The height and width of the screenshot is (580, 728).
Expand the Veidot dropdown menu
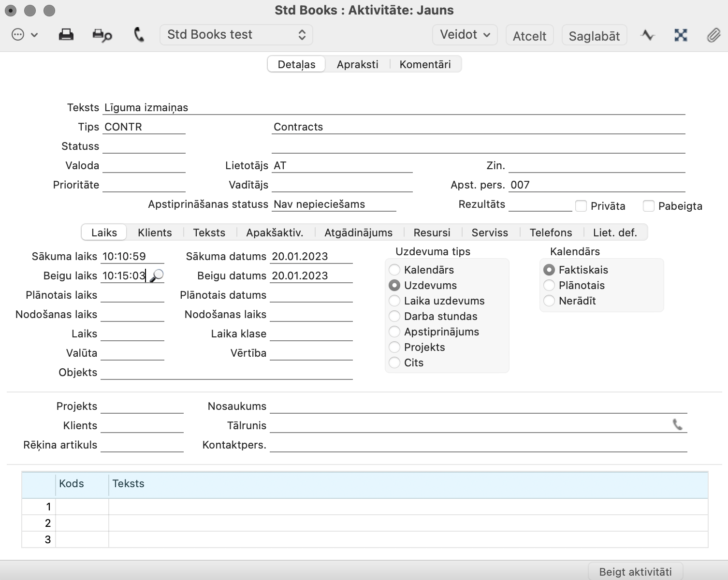(x=465, y=35)
